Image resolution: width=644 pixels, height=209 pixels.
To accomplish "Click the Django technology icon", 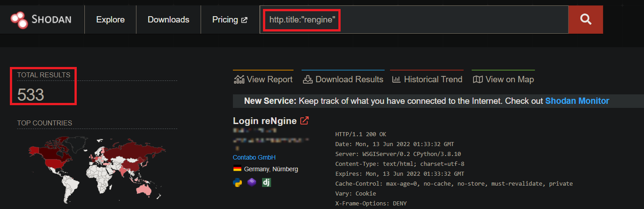I will point(267,182).
